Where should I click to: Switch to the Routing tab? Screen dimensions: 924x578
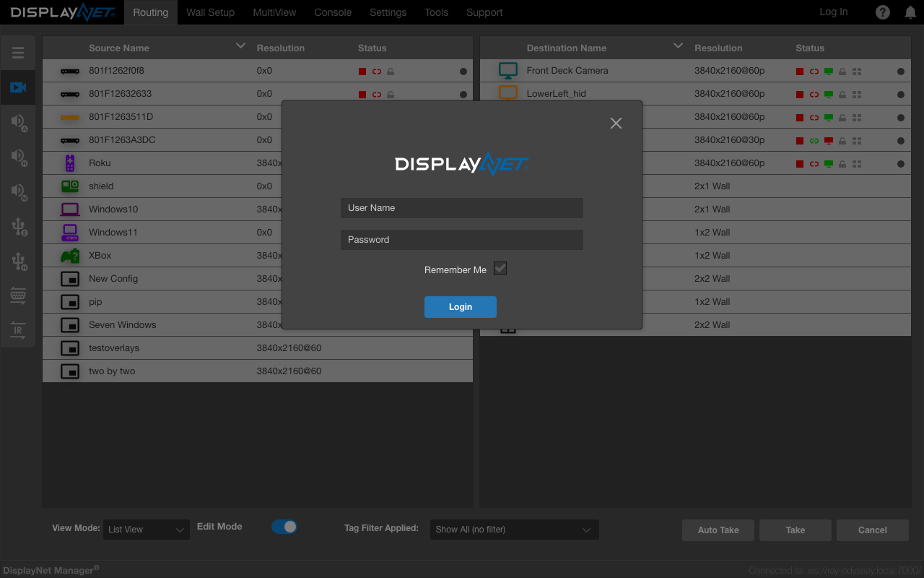(151, 12)
